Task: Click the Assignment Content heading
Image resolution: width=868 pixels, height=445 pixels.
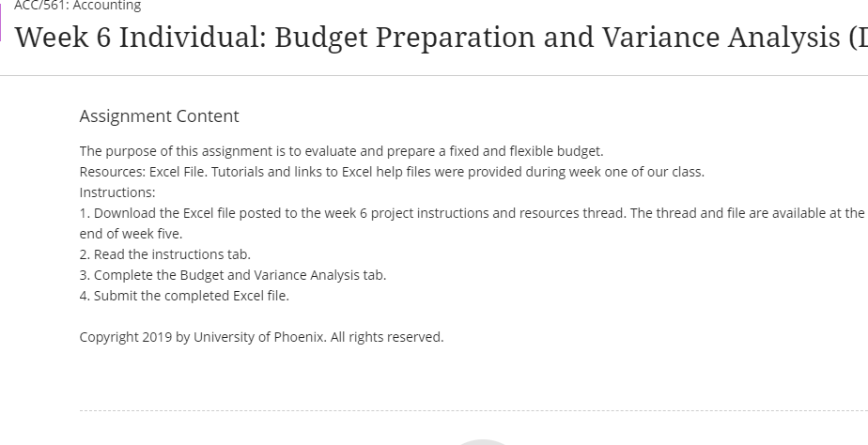Action: [x=160, y=116]
